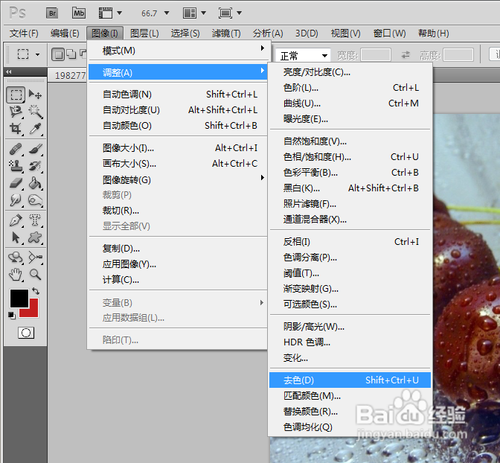500x463 pixels.
Task: Open Mini Bridge with the Mb icon
Action: click(x=79, y=13)
